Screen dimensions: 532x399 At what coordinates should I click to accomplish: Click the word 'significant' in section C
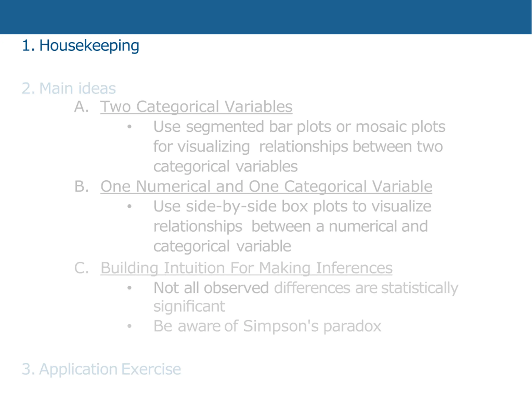[189, 307]
